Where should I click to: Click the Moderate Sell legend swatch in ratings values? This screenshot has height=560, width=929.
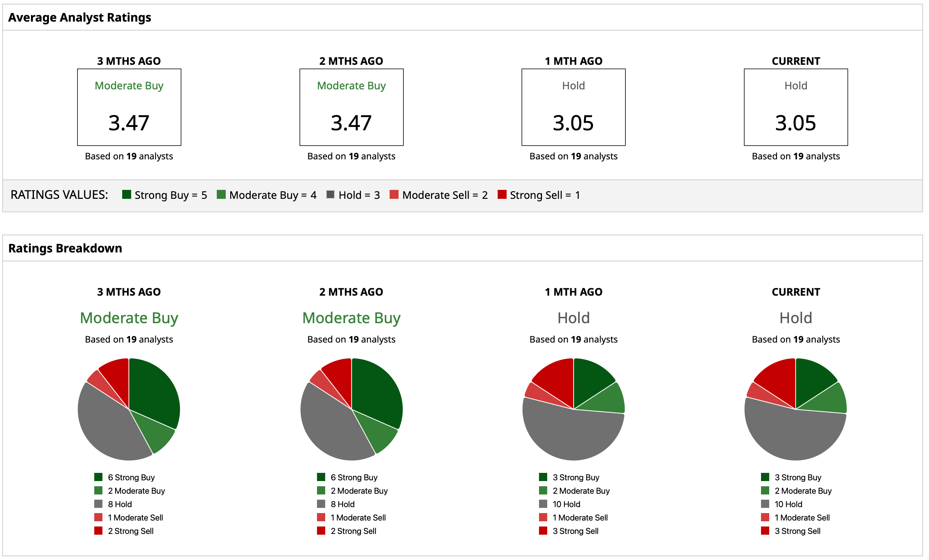[x=394, y=194]
